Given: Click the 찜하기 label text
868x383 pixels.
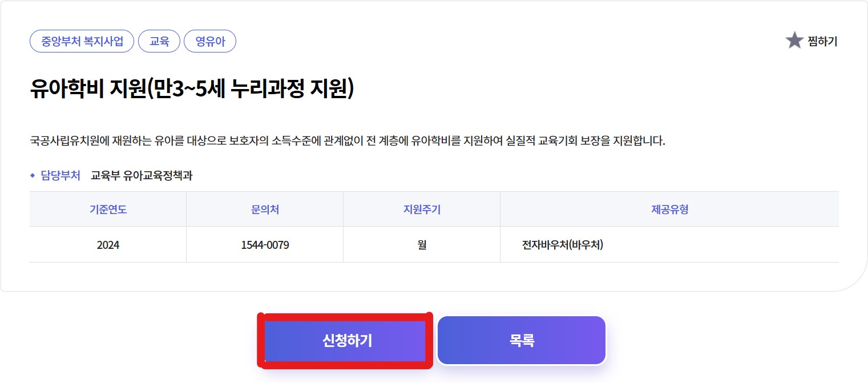Looking at the screenshot, I should tap(822, 41).
